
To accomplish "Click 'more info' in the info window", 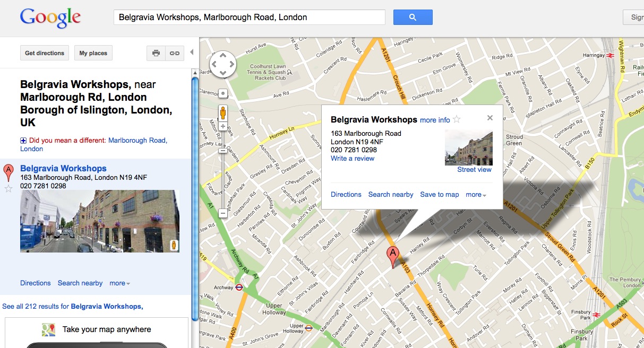I will click(x=435, y=120).
